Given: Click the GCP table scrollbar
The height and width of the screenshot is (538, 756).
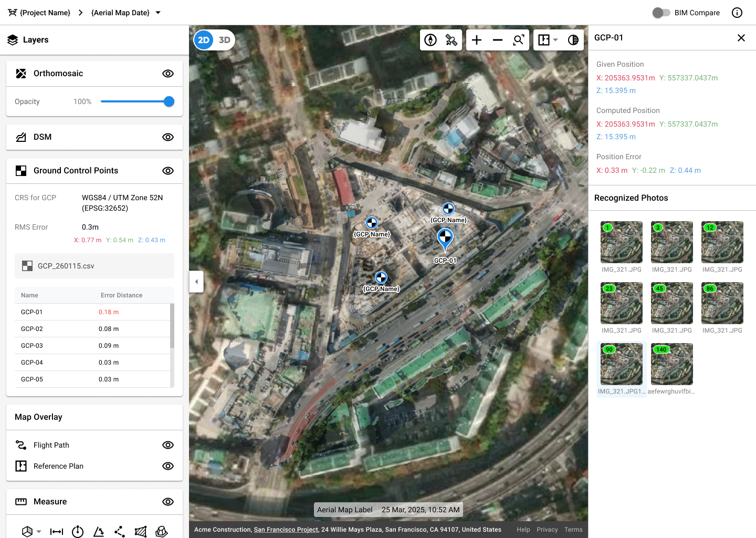Looking at the screenshot, I should tap(172, 326).
